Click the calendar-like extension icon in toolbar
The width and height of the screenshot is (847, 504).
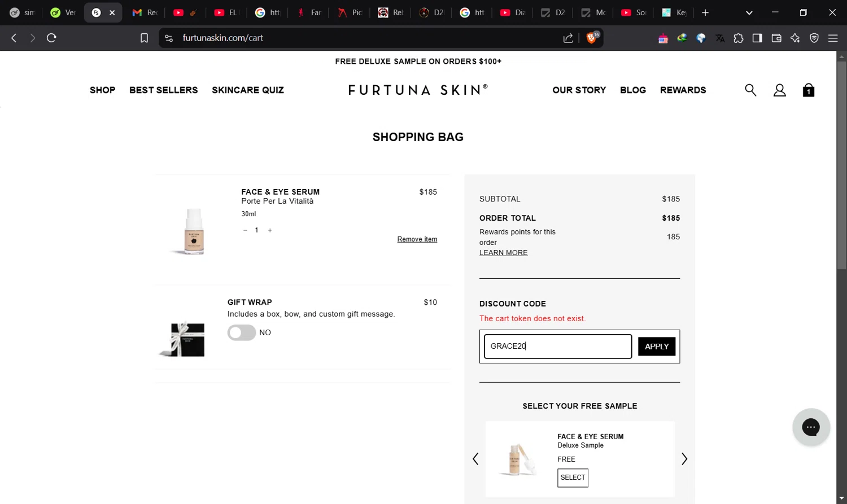click(x=663, y=38)
